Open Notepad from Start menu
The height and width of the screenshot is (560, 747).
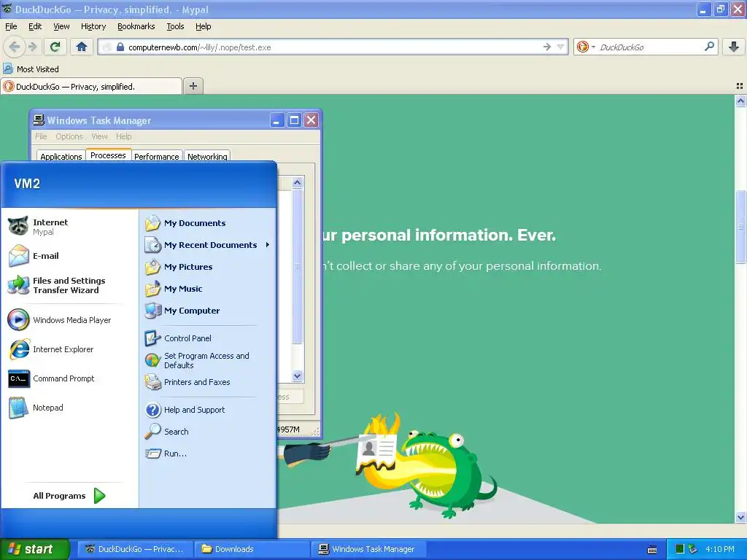69,408
